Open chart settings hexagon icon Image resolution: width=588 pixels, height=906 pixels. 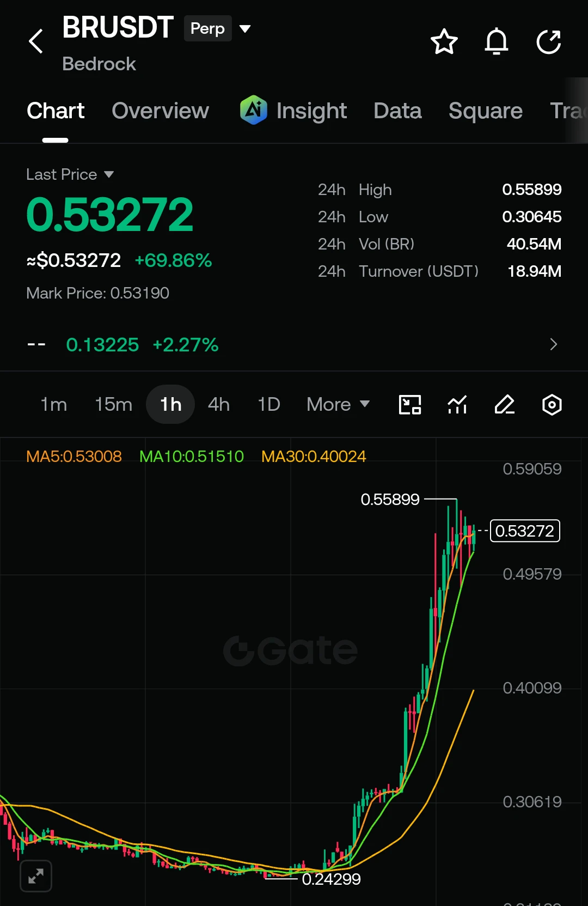(x=552, y=405)
